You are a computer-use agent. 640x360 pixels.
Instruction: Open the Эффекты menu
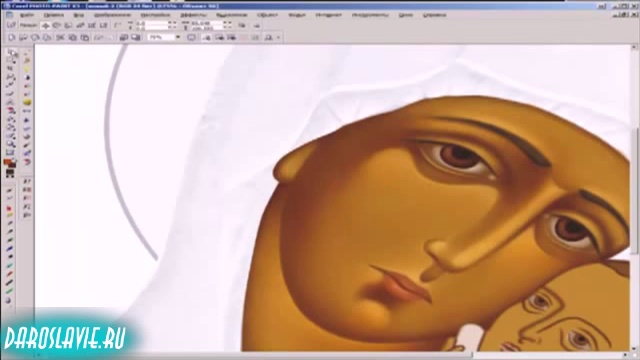[194, 15]
